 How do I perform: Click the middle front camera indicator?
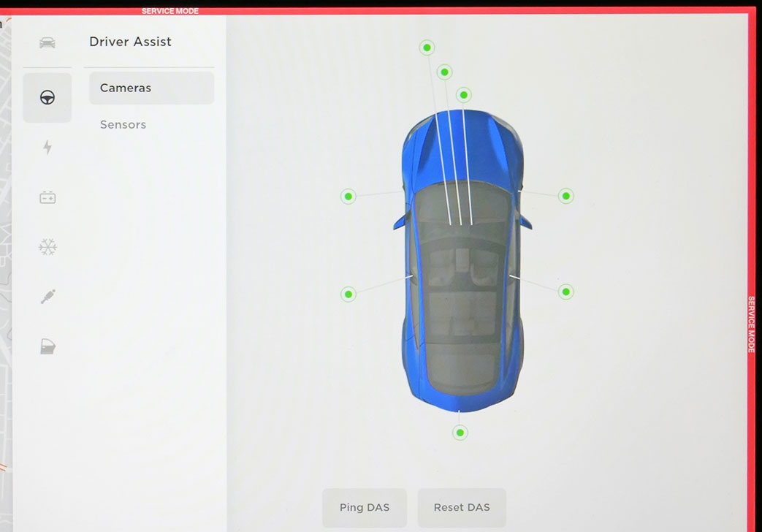tap(444, 72)
